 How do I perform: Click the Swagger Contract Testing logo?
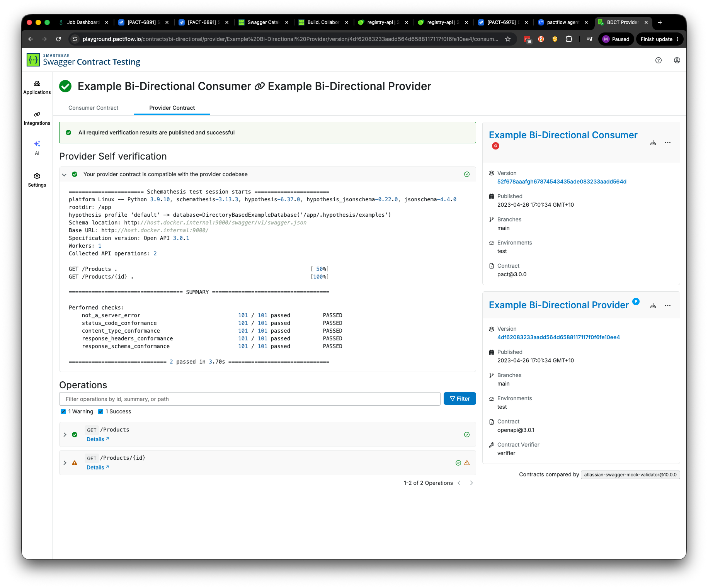click(x=83, y=60)
